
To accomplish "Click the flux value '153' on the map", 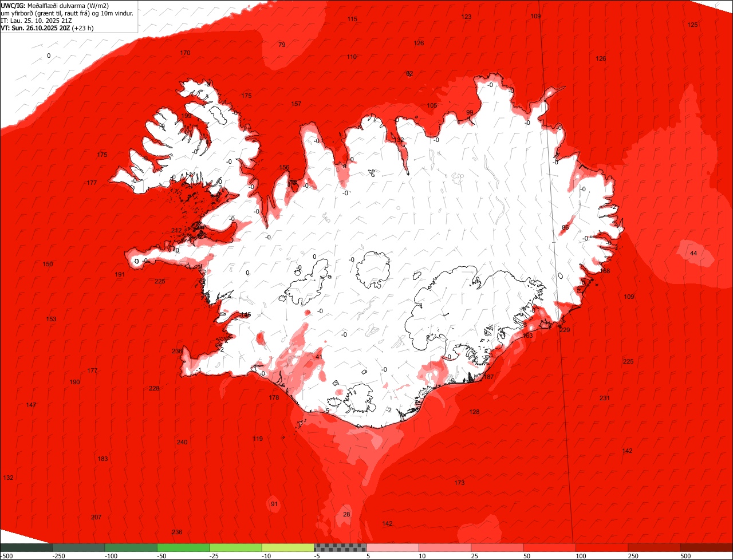I will click(x=51, y=319).
